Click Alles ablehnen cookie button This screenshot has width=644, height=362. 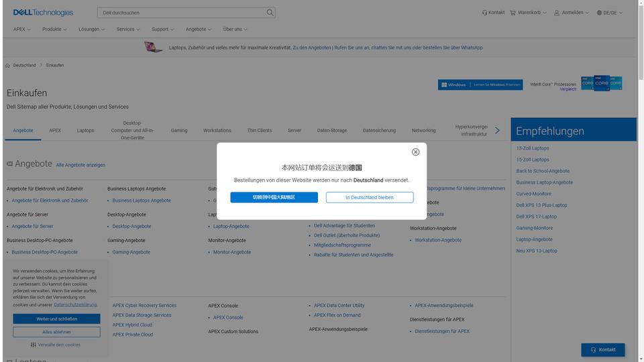pos(56,332)
